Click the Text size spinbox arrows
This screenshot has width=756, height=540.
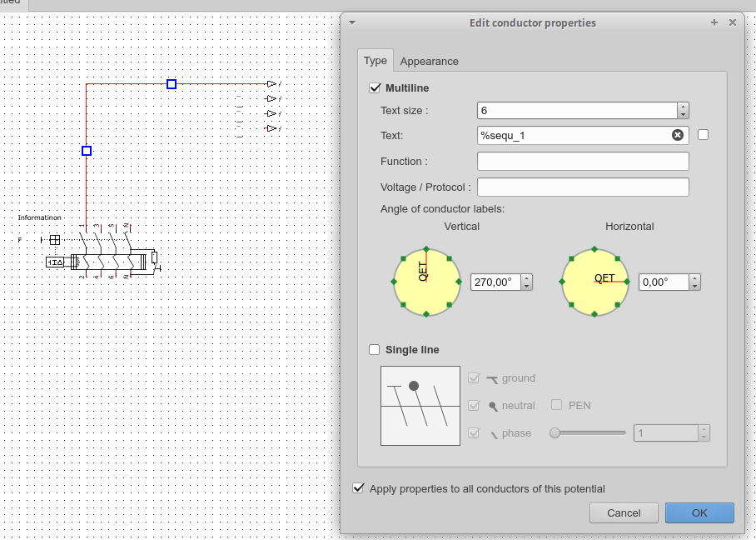[x=683, y=110]
